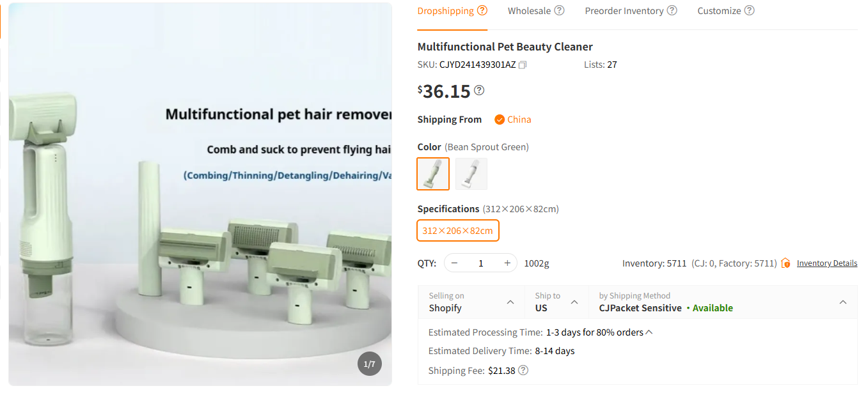Viewport: 868px width, 395px height.
Task: Click the help icon next to Customize
Action: click(749, 10)
